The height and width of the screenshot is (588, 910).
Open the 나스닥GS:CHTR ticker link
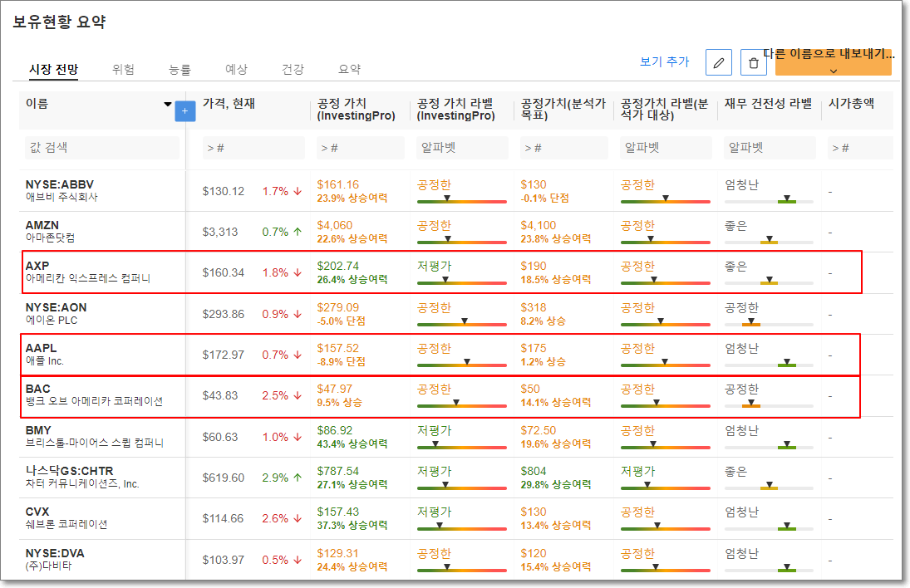tap(69, 471)
